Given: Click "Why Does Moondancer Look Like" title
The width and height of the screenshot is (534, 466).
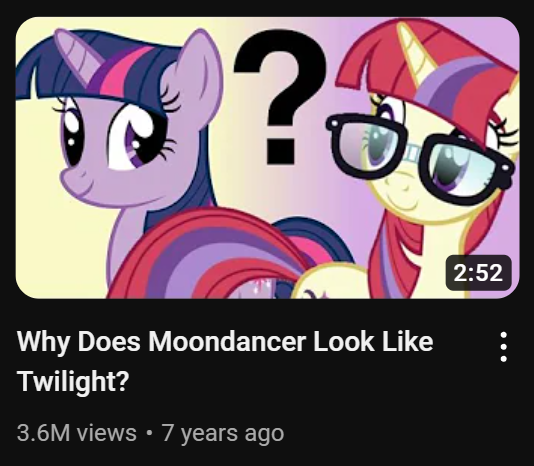Looking at the screenshot, I should pyautogui.click(x=225, y=341).
